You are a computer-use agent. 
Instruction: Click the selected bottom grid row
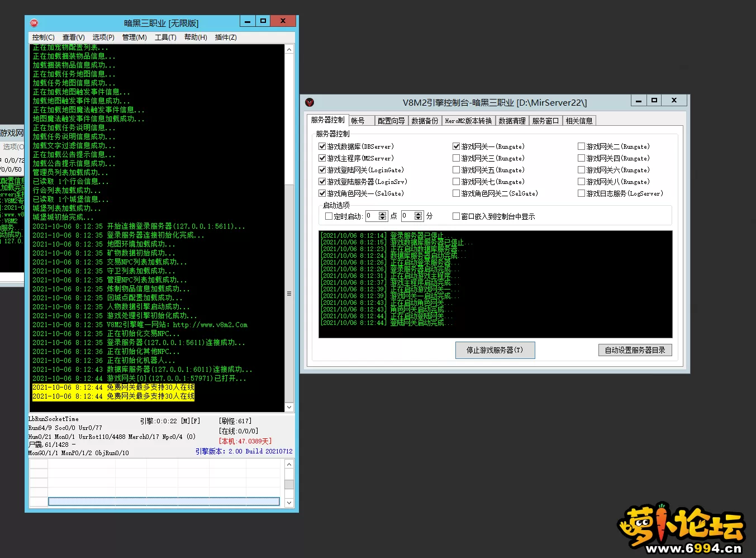[164, 502]
